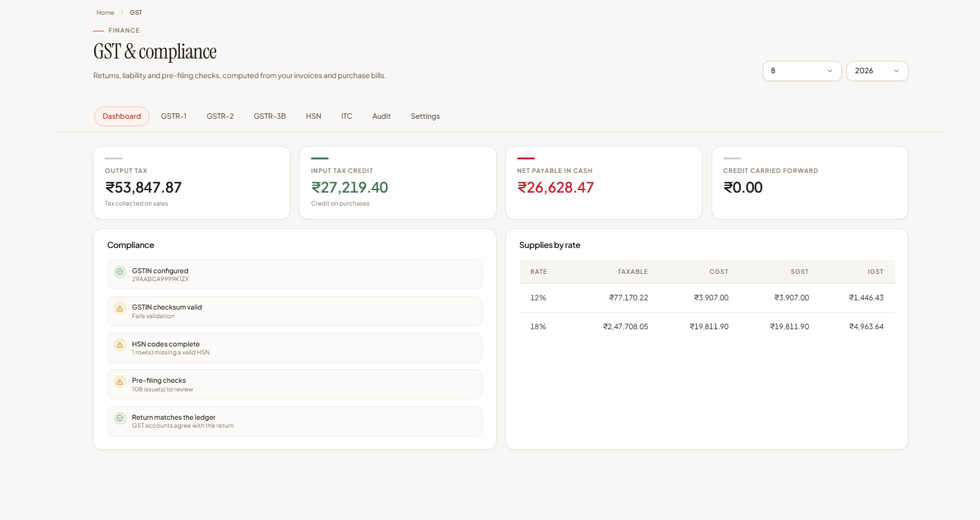The width and height of the screenshot is (980, 520).
Task: Open the month dropdown showing 8
Action: pyautogui.click(x=802, y=71)
